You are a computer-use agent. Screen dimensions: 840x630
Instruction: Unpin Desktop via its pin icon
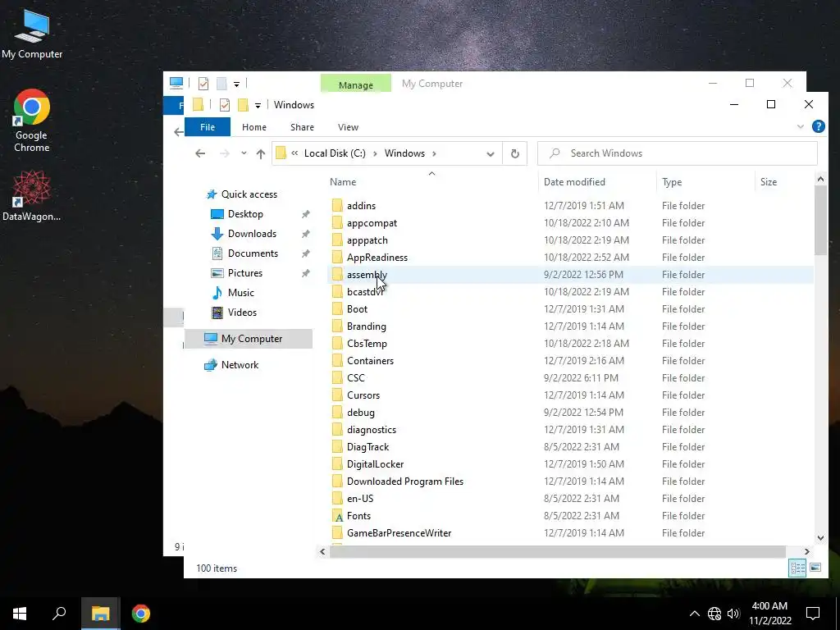click(305, 214)
